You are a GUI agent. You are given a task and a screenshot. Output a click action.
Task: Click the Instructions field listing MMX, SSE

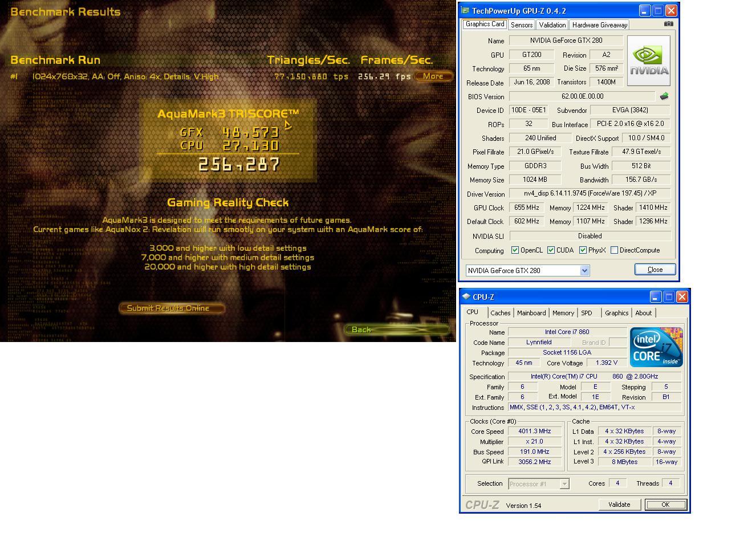click(x=595, y=407)
